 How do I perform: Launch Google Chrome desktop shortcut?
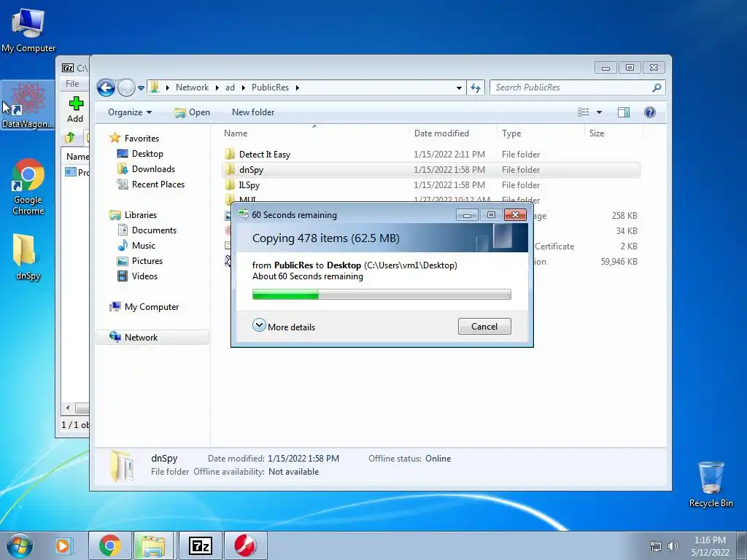tap(28, 186)
